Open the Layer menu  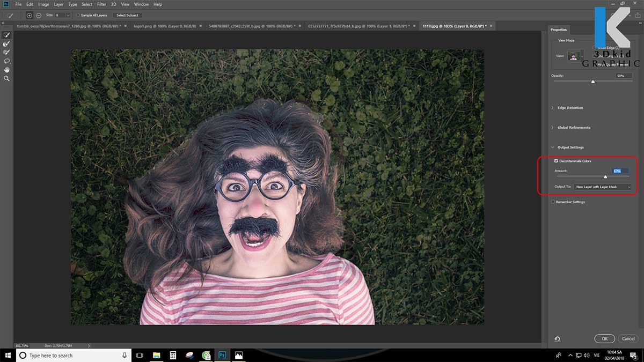pyautogui.click(x=58, y=4)
